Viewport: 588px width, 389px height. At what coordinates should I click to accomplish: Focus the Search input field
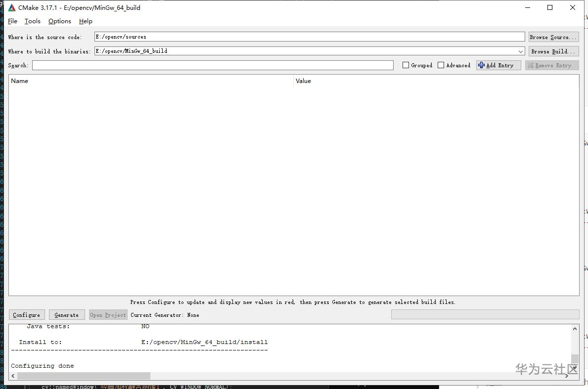(x=213, y=65)
